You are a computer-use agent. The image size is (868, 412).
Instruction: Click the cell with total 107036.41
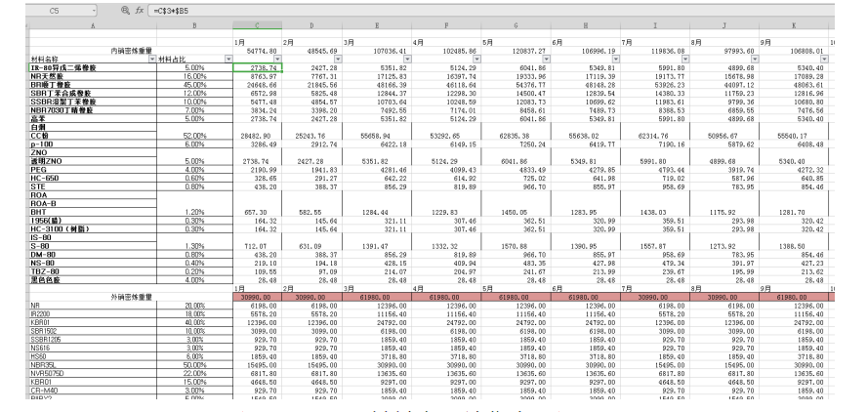pos(377,51)
